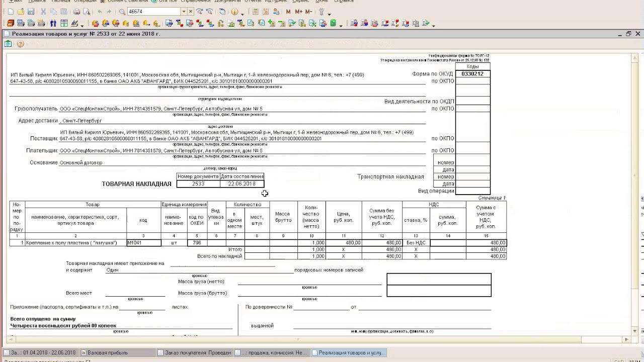The width and height of the screenshot is (644, 362).
Task: Clear the search field with X button
Action: 191,12
